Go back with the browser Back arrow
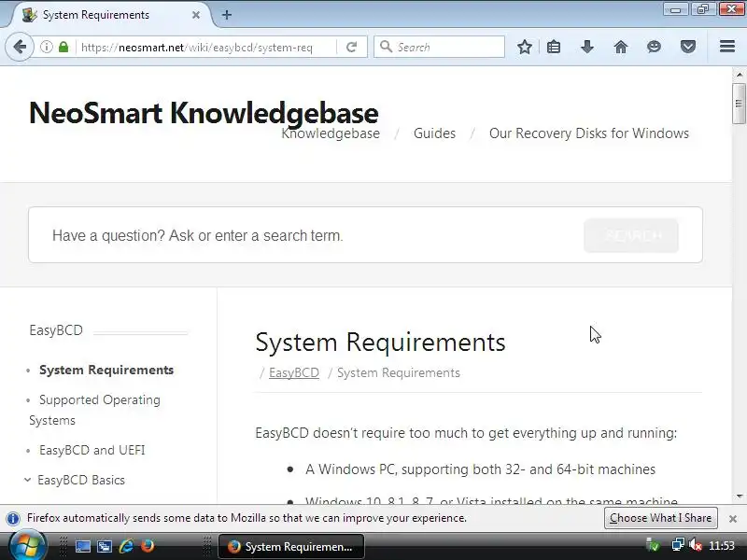This screenshot has width=747, height=560. tap(20, 47)
